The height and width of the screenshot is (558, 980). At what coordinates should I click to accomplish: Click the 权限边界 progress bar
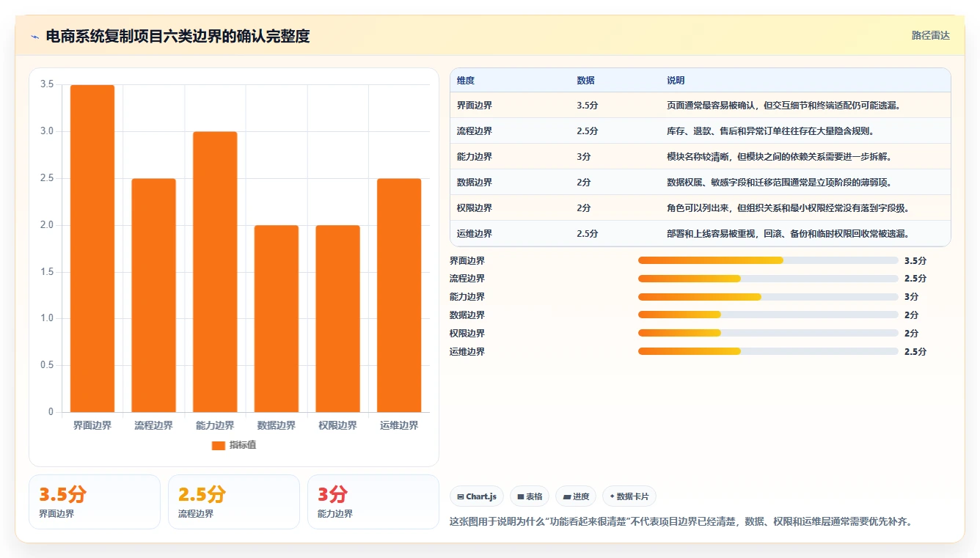click(x=768, y=334)
